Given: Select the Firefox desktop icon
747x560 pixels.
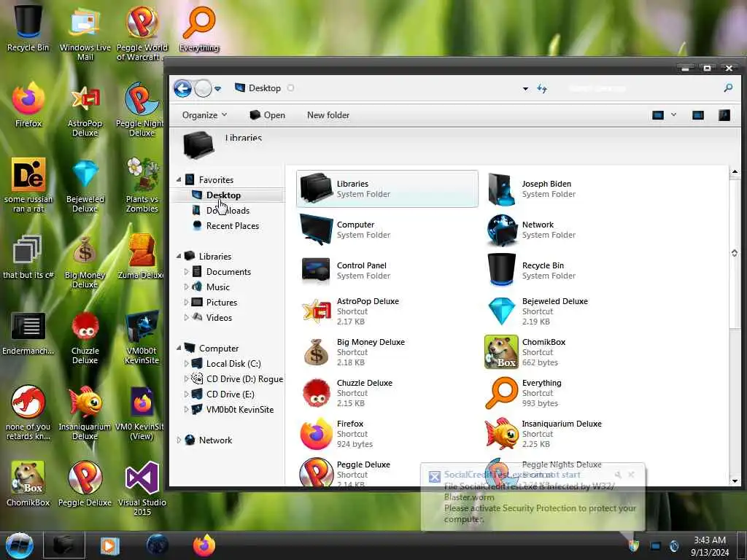Looking at the screenshot, I should (x=28, y=105).
